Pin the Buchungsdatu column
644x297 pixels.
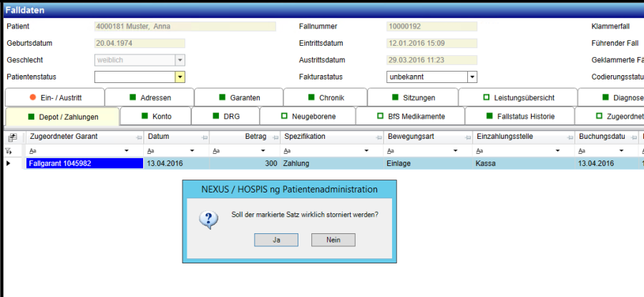[x=635, y=137]
